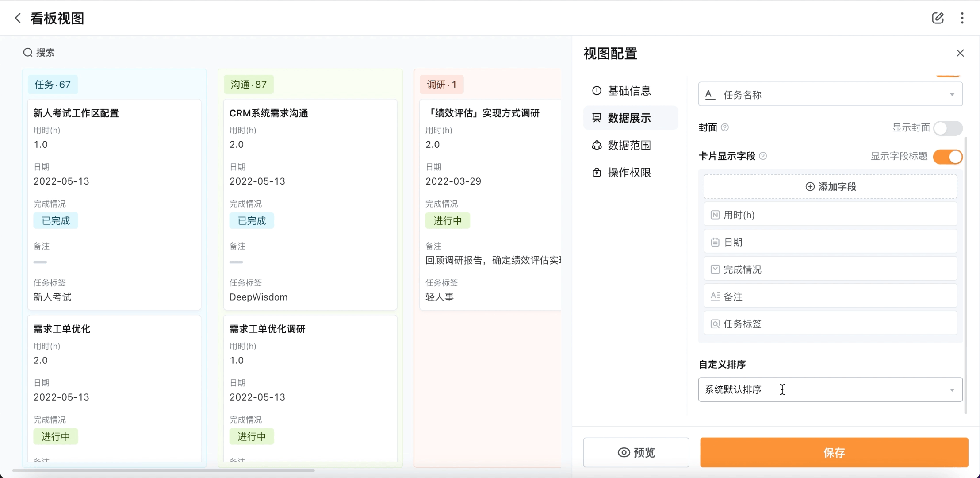Switch to 数据展示 section
980x478 pixels.
tap(631, 118)
